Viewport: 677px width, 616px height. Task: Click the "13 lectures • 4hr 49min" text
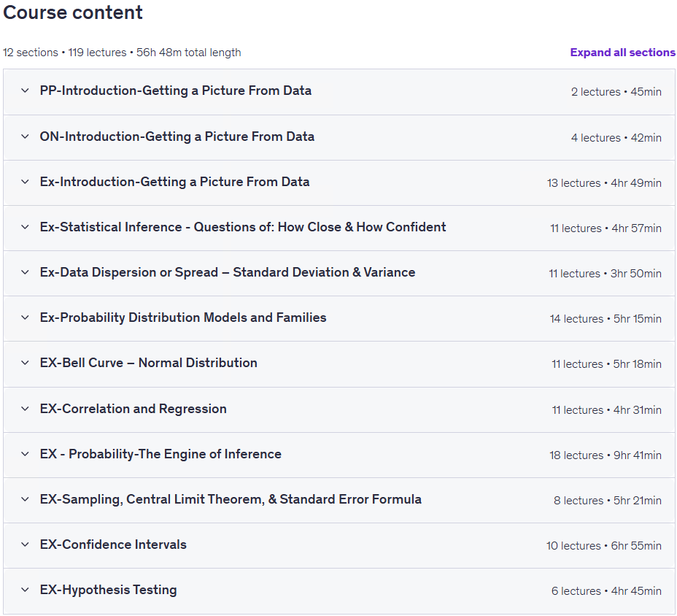pyautogui.click(x=605, y=183)
